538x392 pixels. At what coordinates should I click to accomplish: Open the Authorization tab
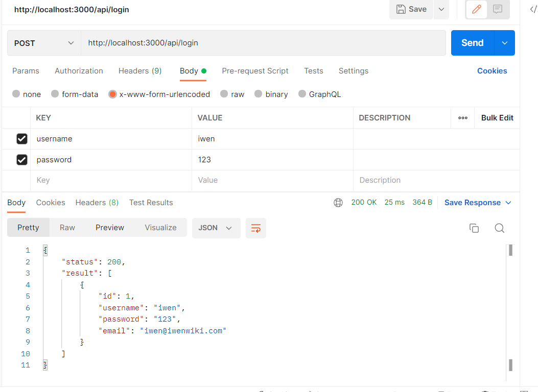click(79, 71)
